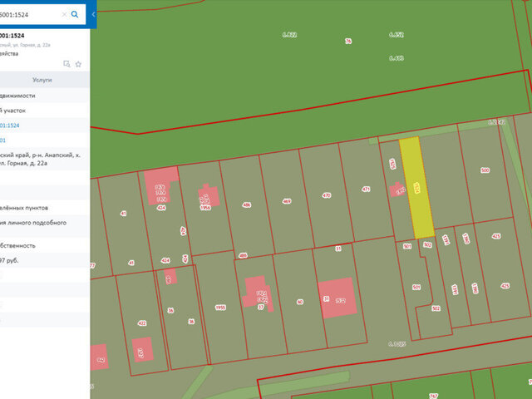Select the yellow highlighted parcel 1524

point(417,188)
